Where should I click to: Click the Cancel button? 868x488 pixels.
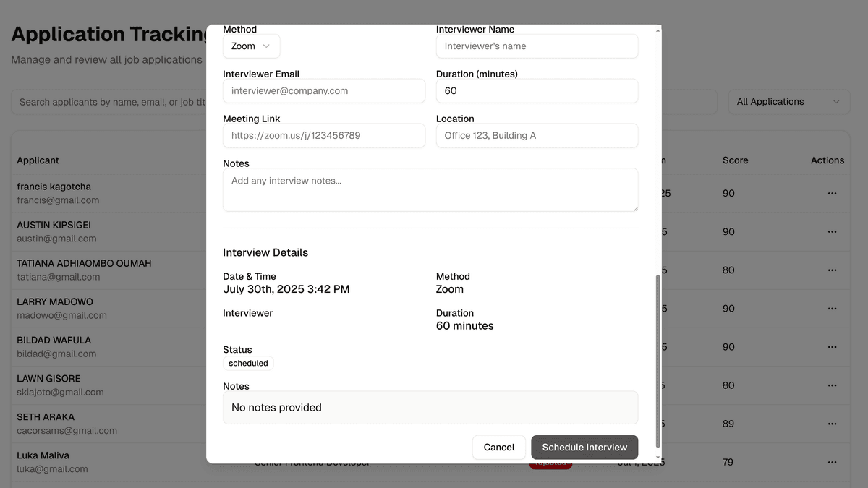coord(499,448)
